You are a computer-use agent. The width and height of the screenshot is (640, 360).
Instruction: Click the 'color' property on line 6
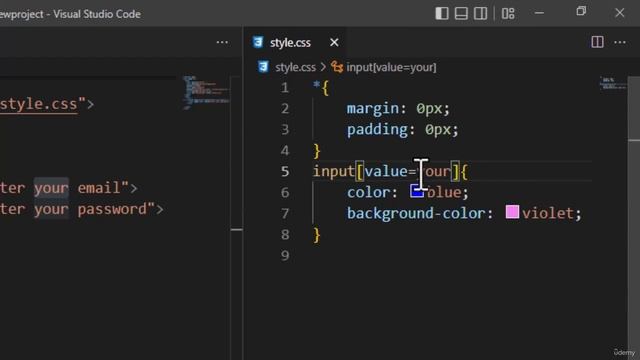[x=369, y=192]
